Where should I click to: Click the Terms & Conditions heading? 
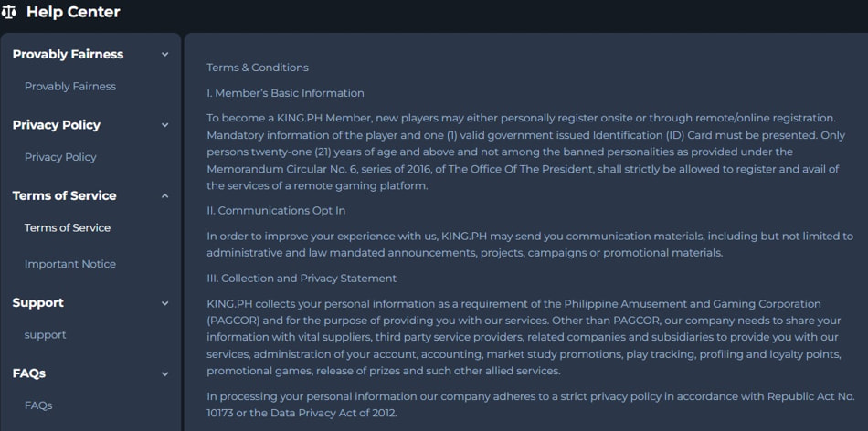pyautogui.click(x=258, y=68)
